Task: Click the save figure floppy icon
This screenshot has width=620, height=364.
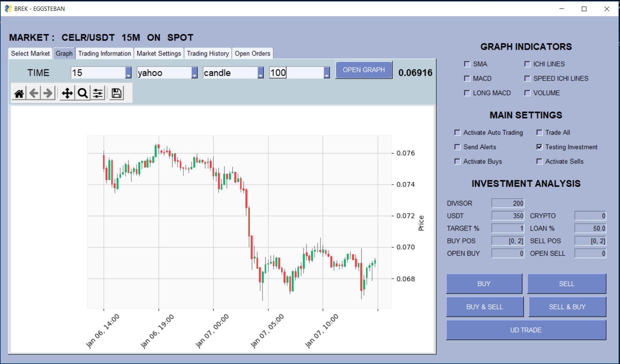Action: (116, 93)
